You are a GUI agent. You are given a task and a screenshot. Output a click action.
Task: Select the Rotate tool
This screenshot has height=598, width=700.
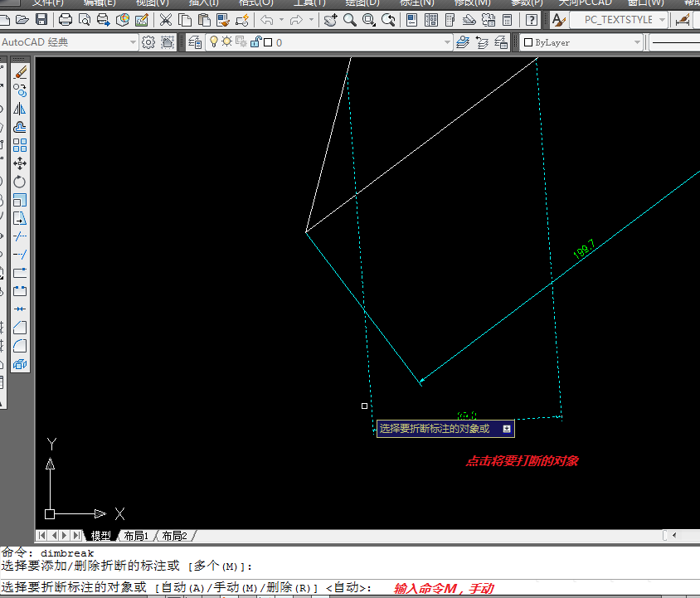[20, 182]
